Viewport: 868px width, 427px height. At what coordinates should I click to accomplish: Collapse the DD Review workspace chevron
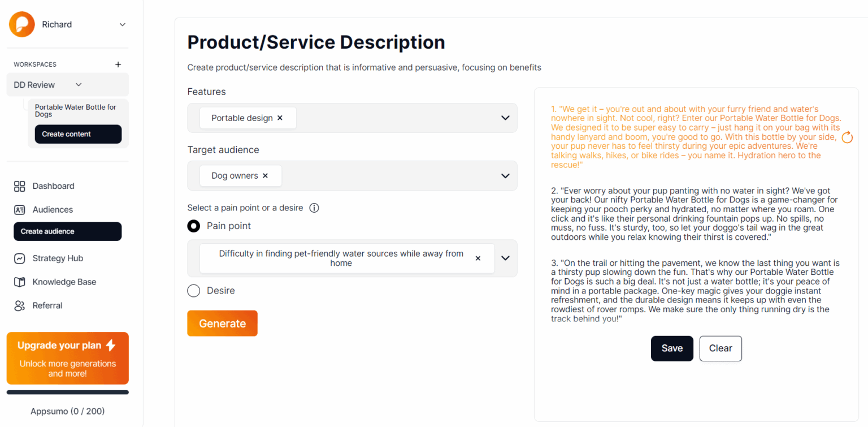pyautogui.click(x=79, y=84)
